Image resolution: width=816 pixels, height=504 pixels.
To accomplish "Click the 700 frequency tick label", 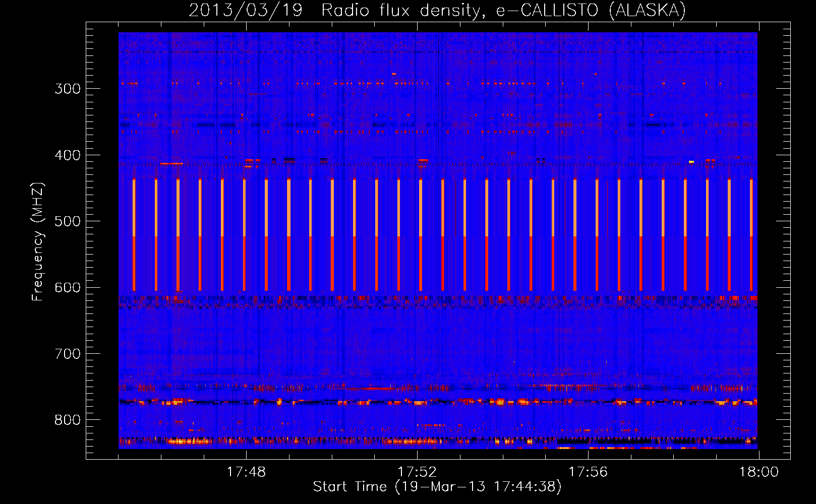I will click(x=68, y=354).
